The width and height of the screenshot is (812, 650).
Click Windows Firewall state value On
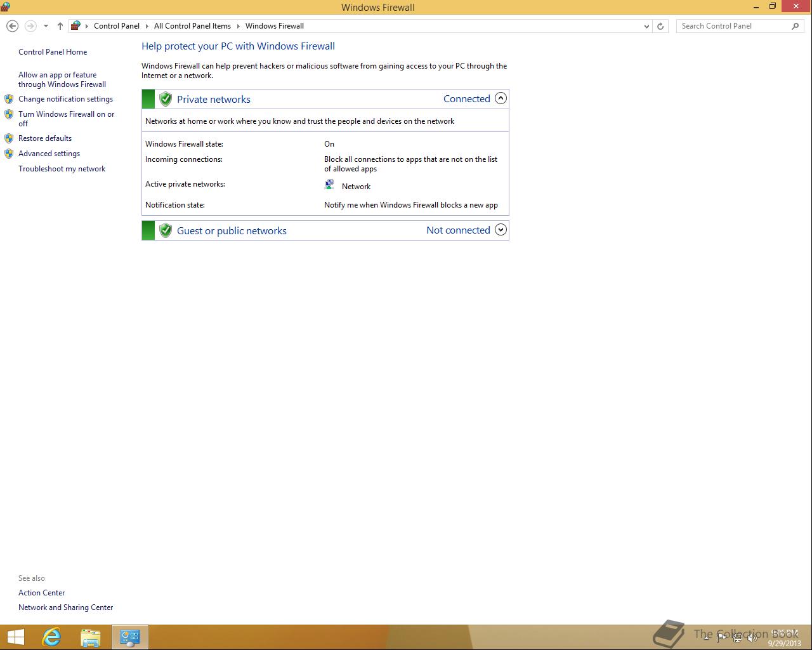(329, 144)
